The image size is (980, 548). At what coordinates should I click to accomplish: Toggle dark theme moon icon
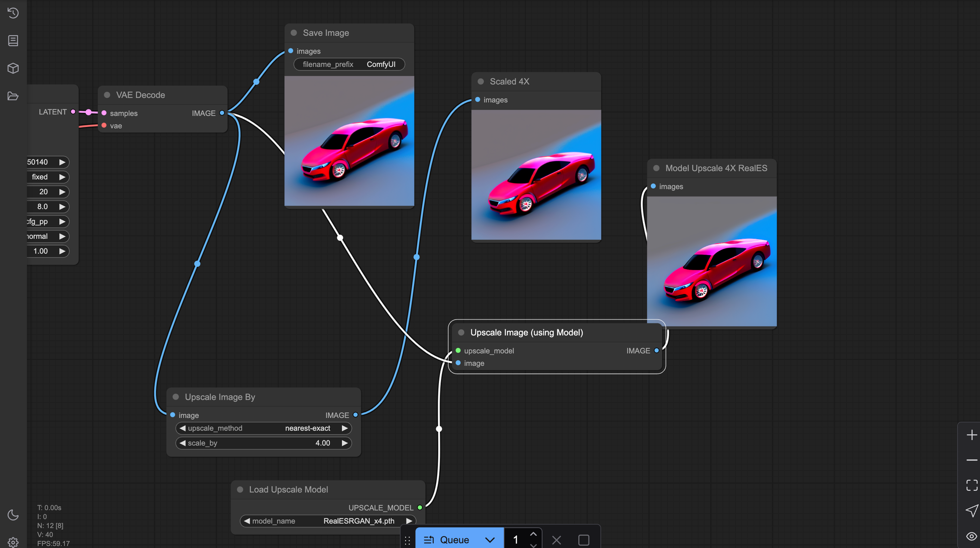[x=13, y=515]
